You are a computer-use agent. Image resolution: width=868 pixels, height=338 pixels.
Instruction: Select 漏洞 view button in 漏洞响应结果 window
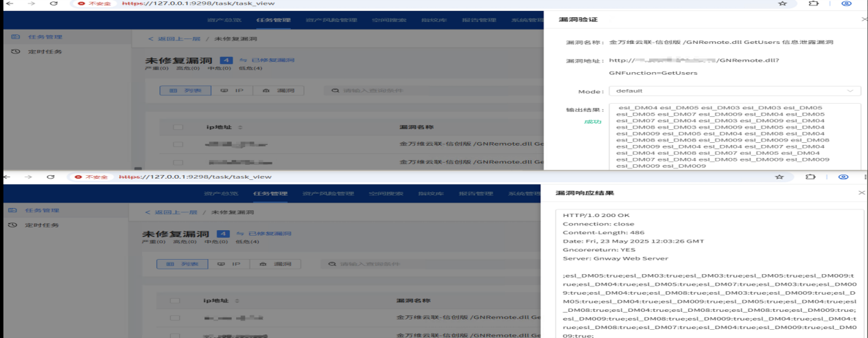[x=275, y=264]
